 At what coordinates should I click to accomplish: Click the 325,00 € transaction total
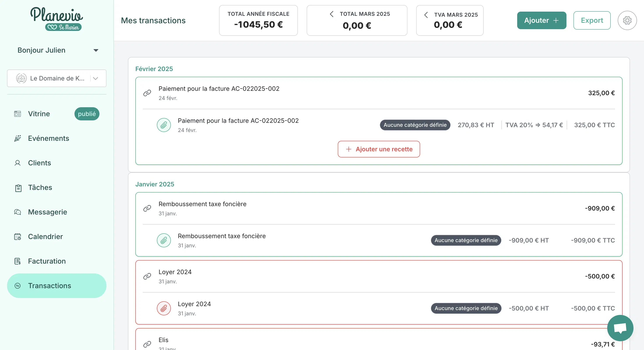pos(601,93)
